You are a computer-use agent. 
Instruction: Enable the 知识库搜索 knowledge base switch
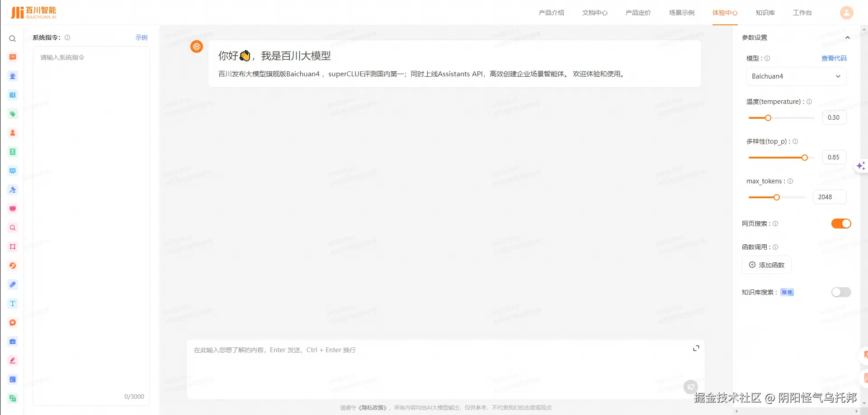click(x=841, y=292)
